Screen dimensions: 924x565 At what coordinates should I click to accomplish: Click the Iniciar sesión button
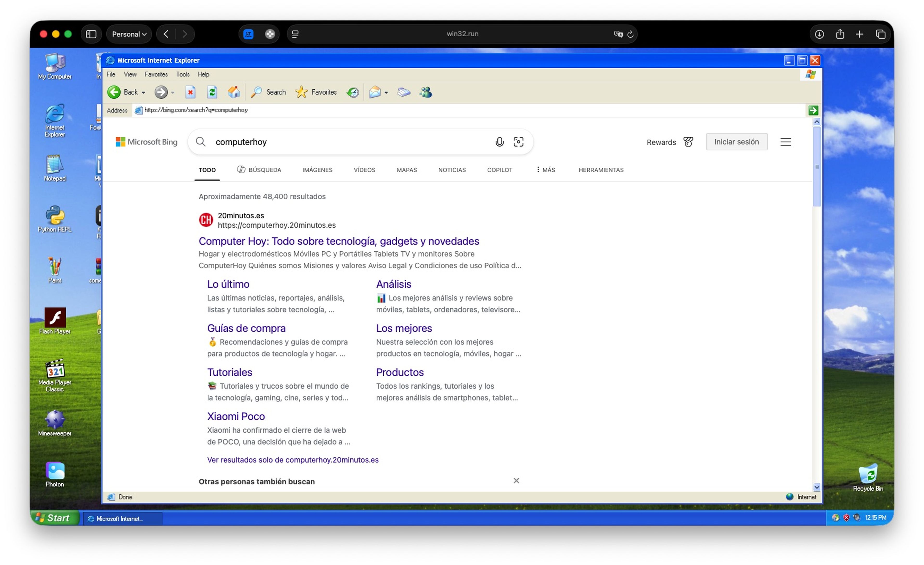pyautogui.click(x=737, y=142)
